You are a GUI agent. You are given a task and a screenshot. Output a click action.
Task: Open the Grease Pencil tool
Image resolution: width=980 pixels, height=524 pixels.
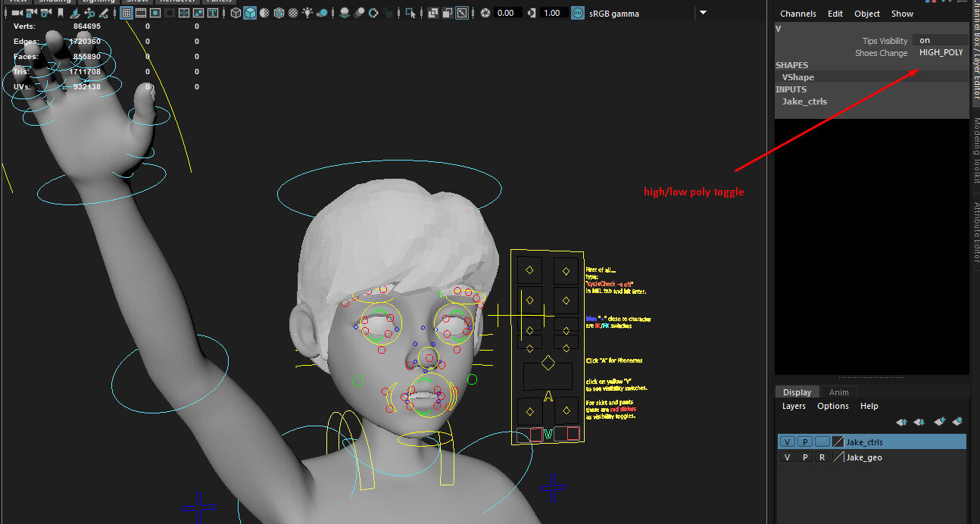pyautogui.click(x=105, y=13)
